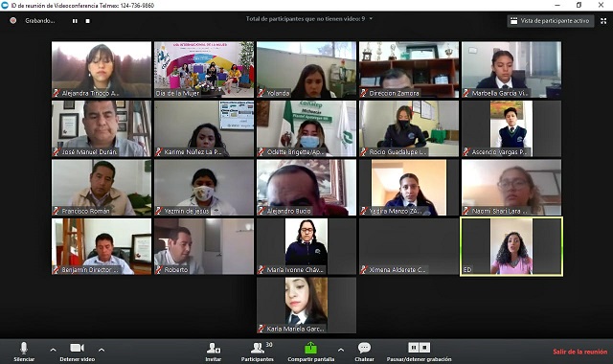Viewport: 613px width, 364px height.
Task: Toggle Vista de participante activo view
Action: [x=551, y=21]
